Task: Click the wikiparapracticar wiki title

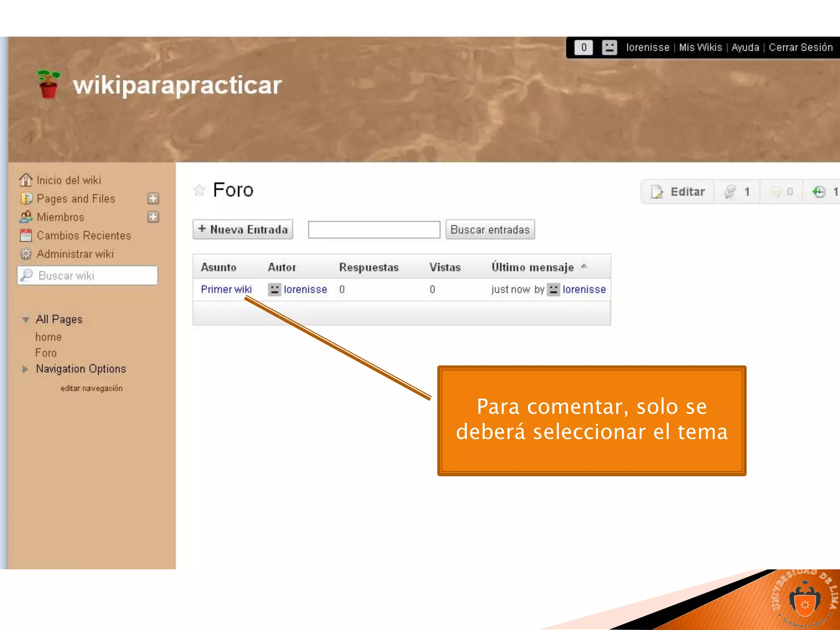Action: point(177,85)
